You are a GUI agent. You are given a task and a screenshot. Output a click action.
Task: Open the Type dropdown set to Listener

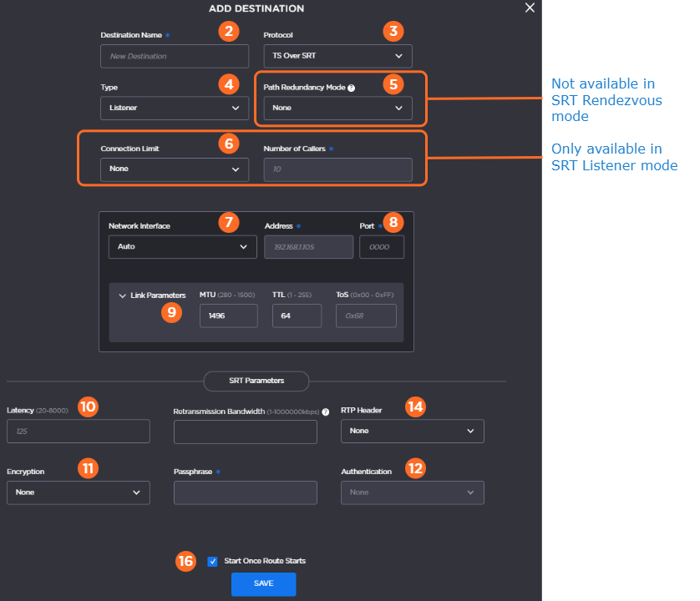175,108
